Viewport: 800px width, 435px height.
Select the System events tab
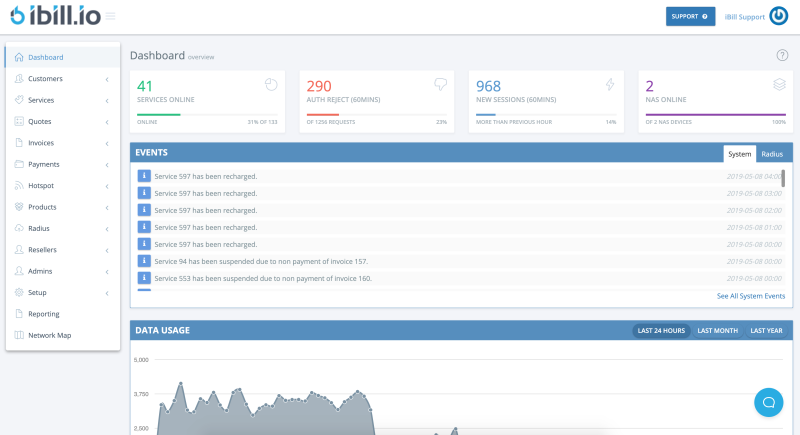tap(739, 154)
